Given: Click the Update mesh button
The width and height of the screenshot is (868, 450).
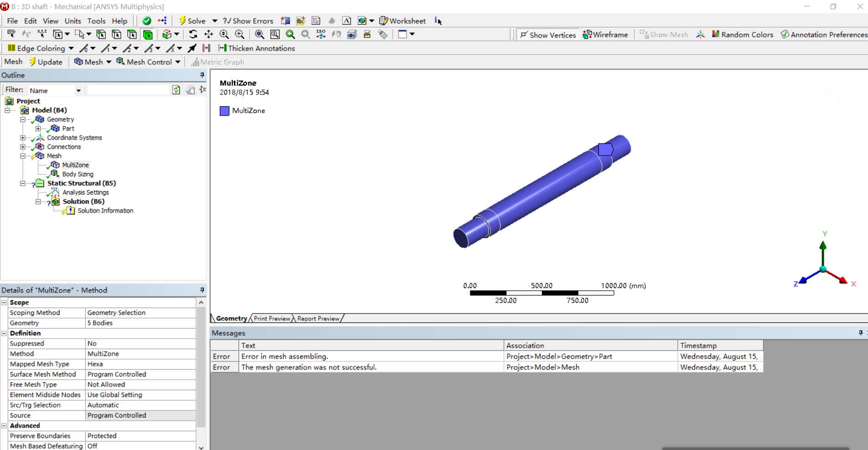Looking at the screenshot, I should (x=46, y=62).
